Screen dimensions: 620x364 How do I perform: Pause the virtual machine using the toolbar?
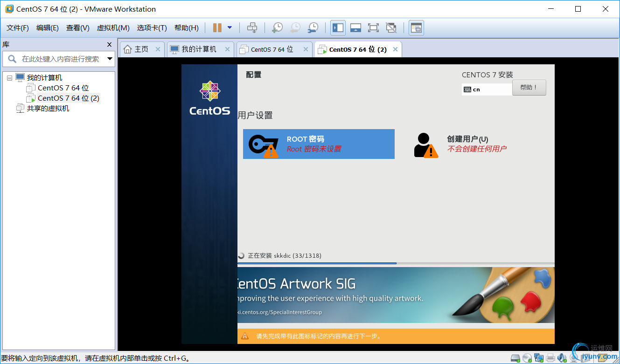click(217, 28)
